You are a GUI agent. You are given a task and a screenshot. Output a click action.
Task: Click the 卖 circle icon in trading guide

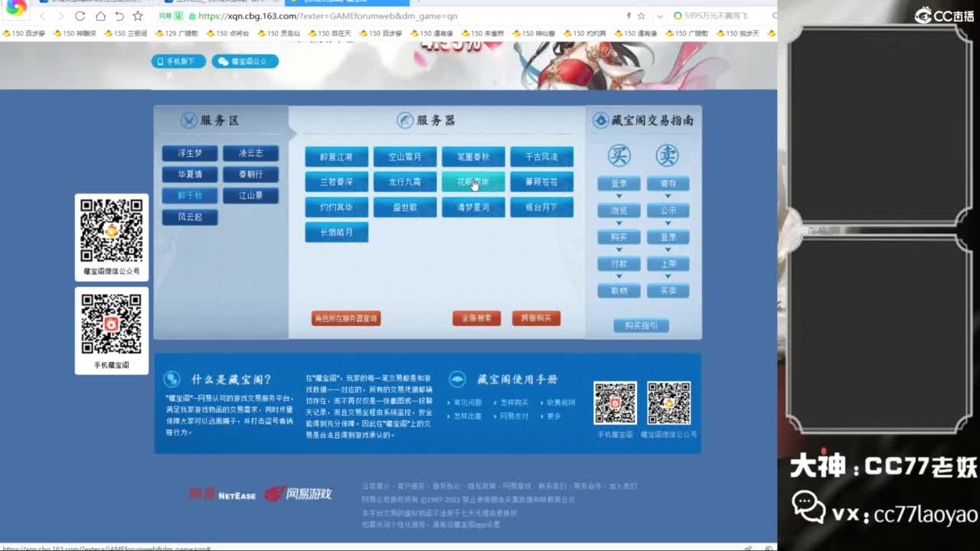point(668,155)
